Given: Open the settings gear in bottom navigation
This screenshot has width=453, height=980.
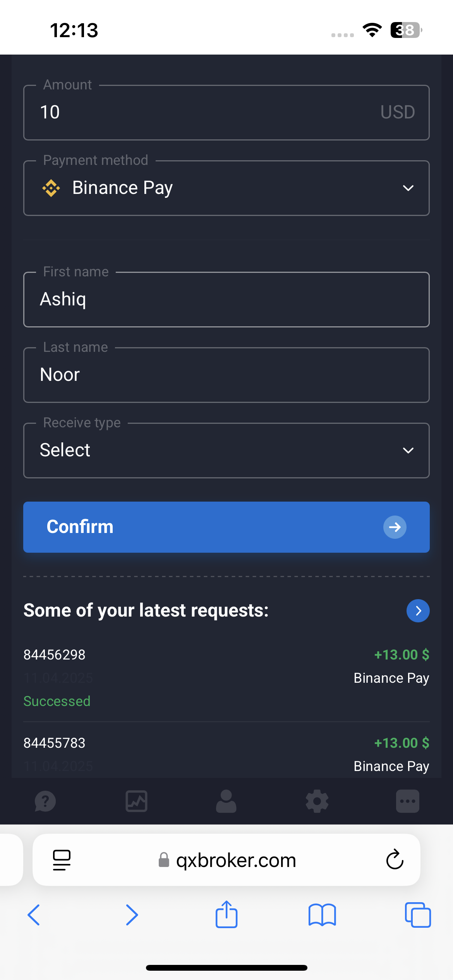Looking at the screenshot, I should point(317,801).
